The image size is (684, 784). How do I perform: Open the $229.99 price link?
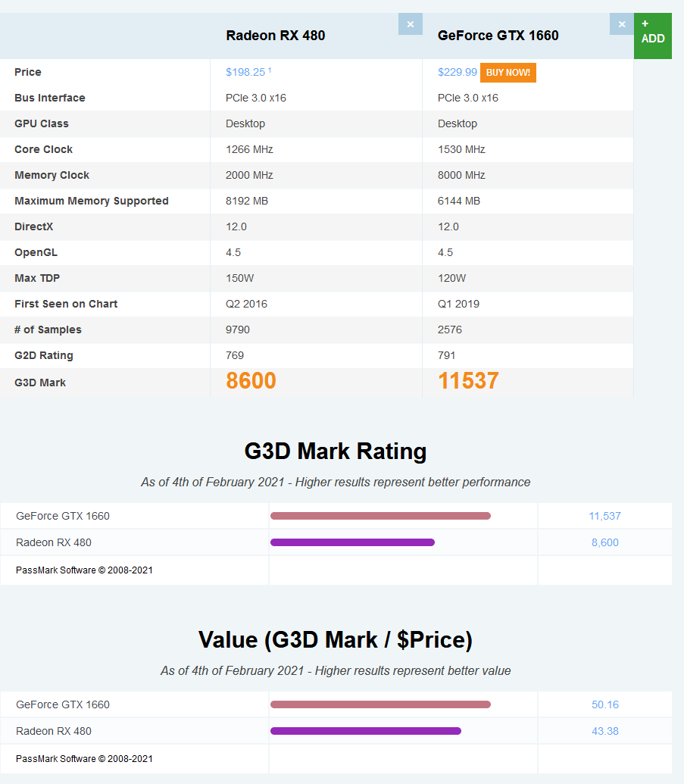click(x=457, y=72)
